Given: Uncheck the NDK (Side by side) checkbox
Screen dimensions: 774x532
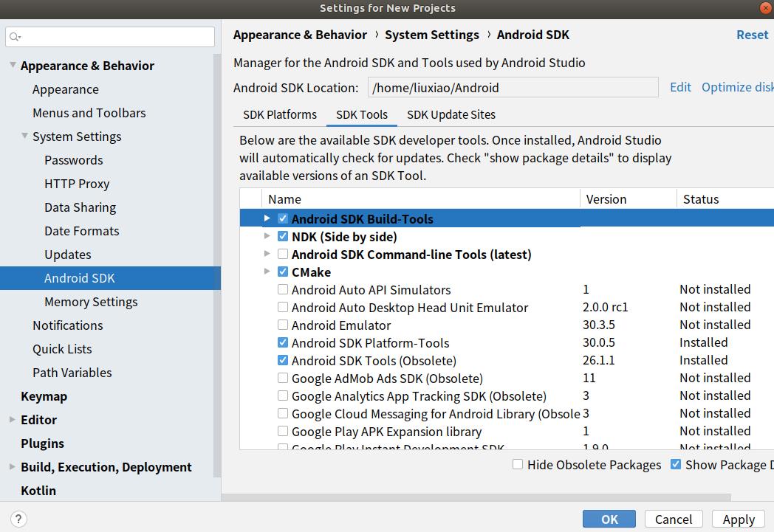Looking at the screenshot, I should point(283,237).
